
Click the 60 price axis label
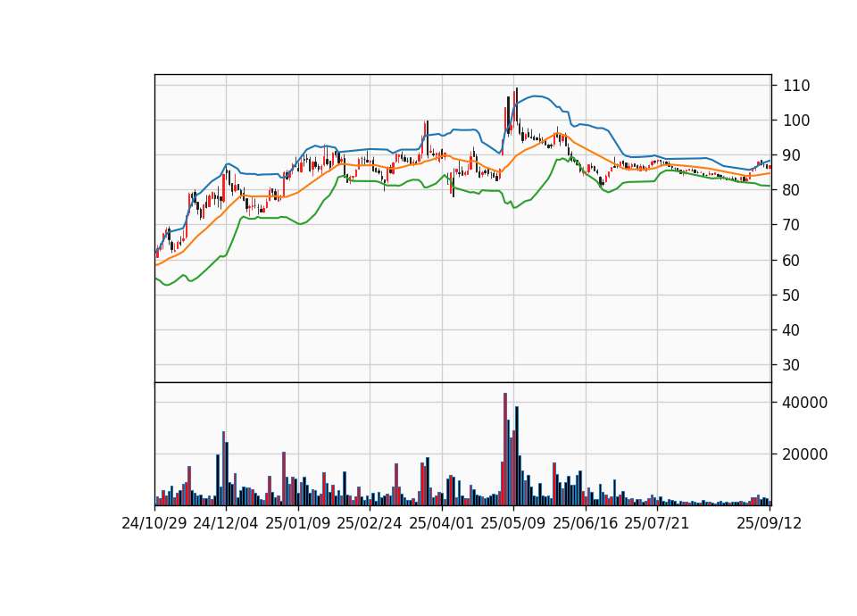pos(792,260)
